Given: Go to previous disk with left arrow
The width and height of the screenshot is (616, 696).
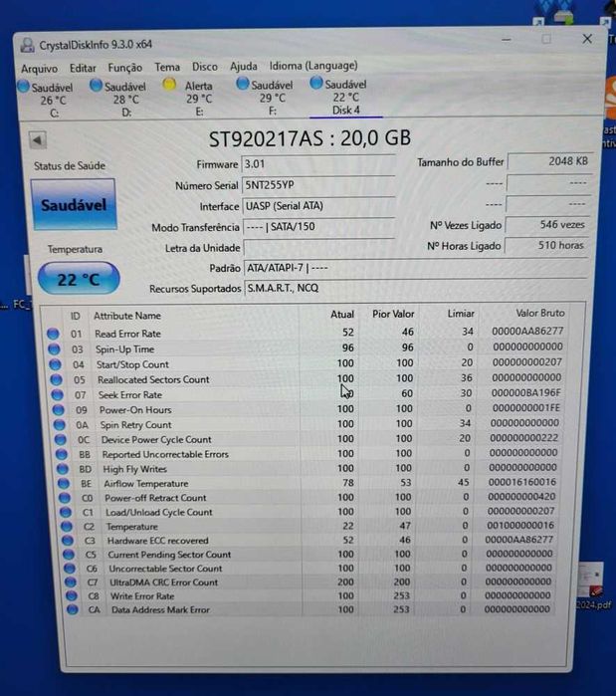Looking at the screenshot, I should [x=38, y=140].
